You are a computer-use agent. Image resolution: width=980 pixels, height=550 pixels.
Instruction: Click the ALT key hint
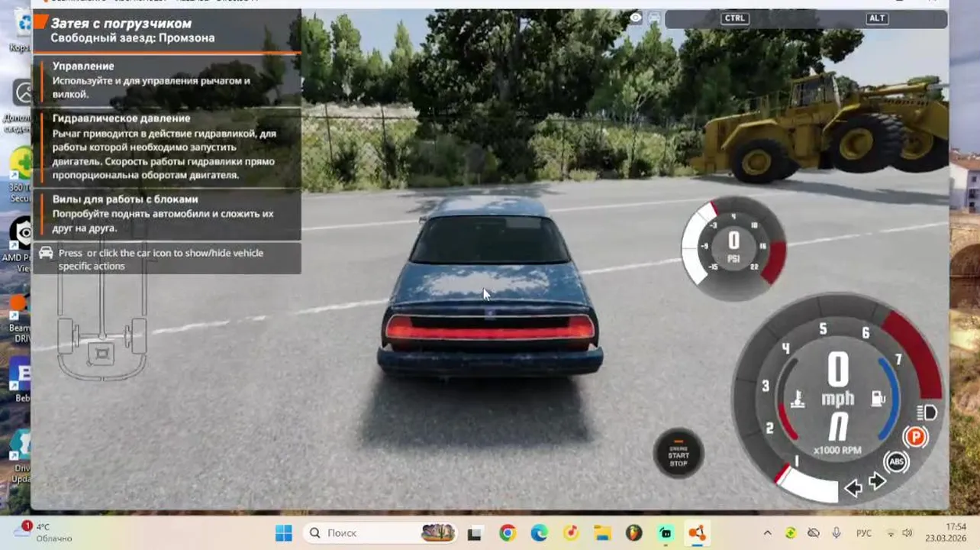(x=877, y=18)
